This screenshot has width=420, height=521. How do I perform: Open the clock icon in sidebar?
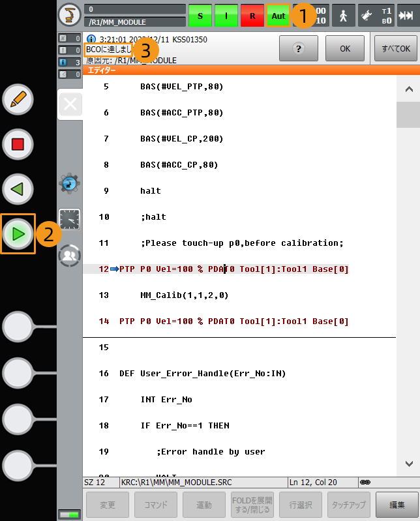coord(69,219)
